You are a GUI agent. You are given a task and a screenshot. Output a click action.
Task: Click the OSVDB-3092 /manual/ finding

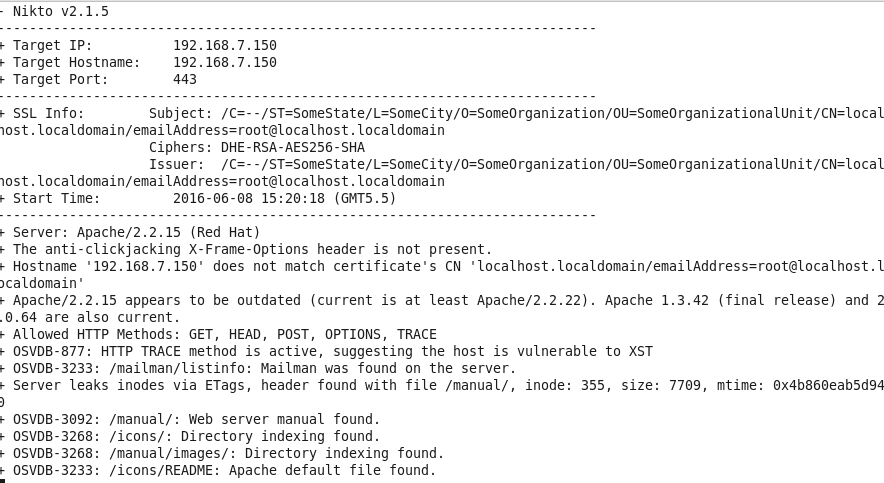(190, 419)
